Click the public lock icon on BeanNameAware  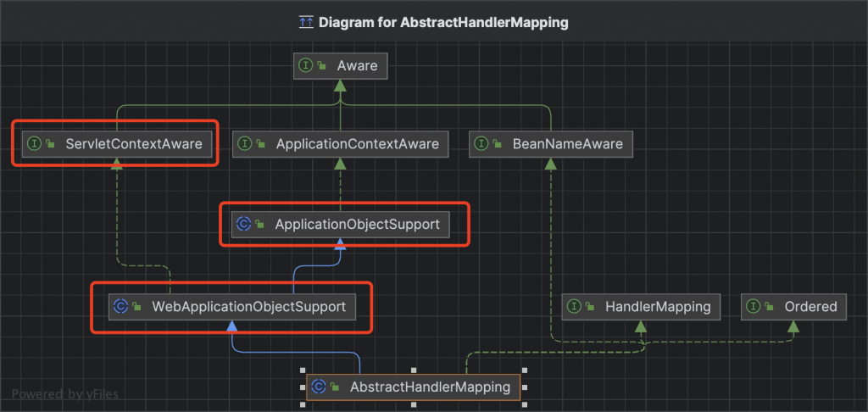click(x=498, y=144)
